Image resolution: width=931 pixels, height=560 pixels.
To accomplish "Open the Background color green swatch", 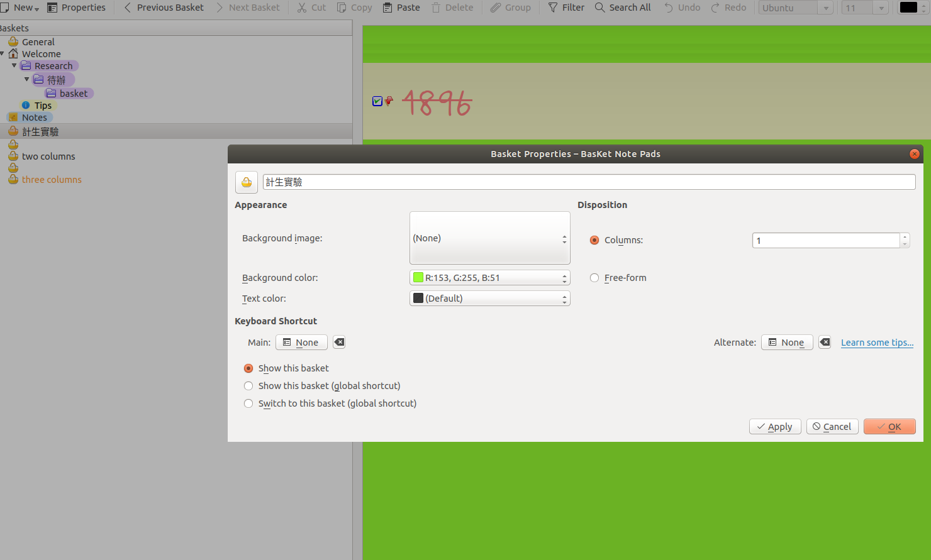I will 418,278.
